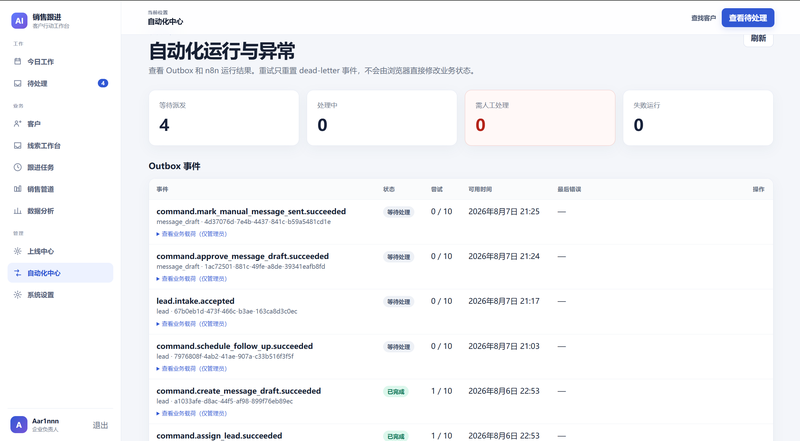This screenshot has width=800, height=441.
Task: Click 已完成 status of command.create_message_draft.succeeded
Action: (395, 391)
